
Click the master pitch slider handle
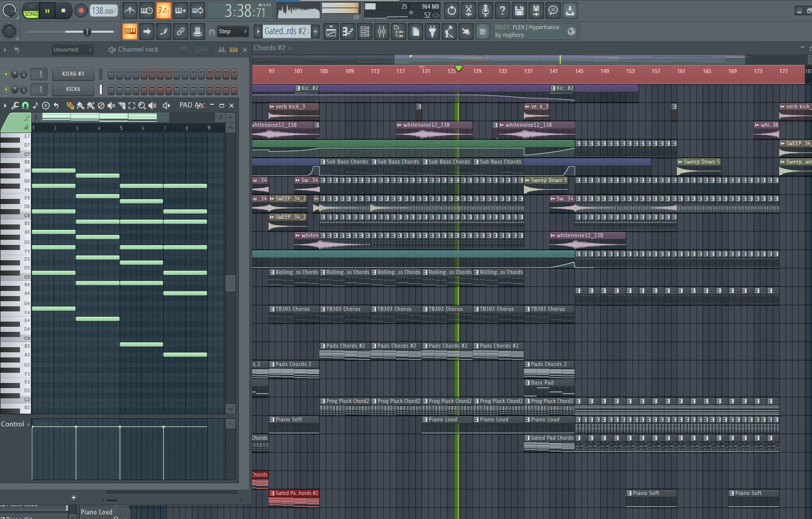point(87,32)
